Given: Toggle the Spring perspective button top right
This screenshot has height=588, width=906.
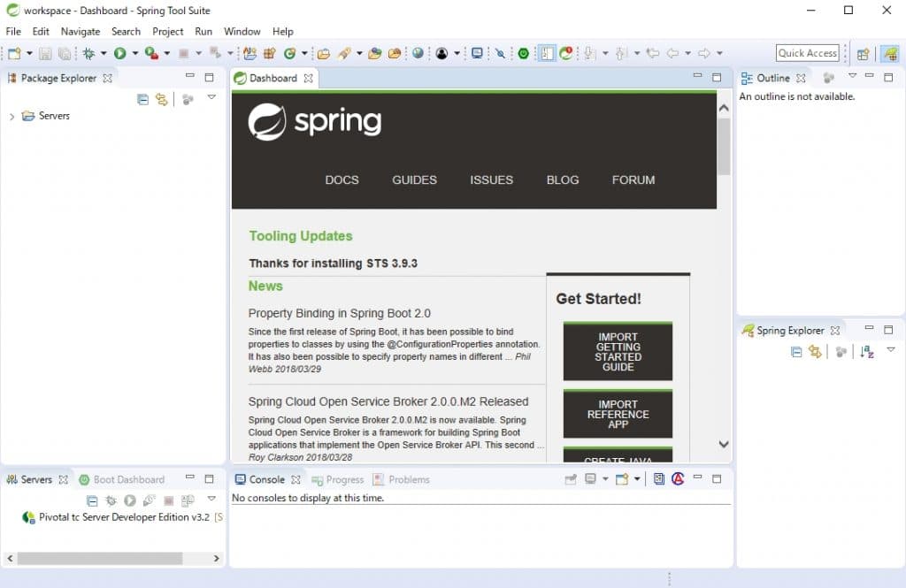Looking at the screenshot, I should coord(889,53).
